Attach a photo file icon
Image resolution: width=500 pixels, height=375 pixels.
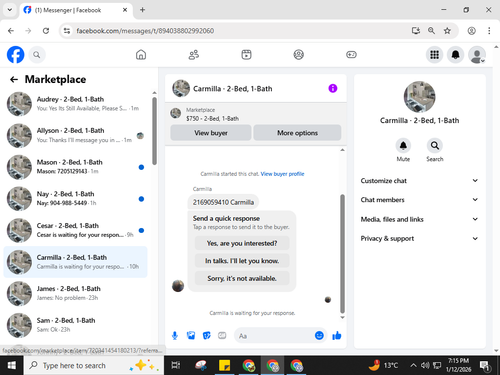[191, 336]
